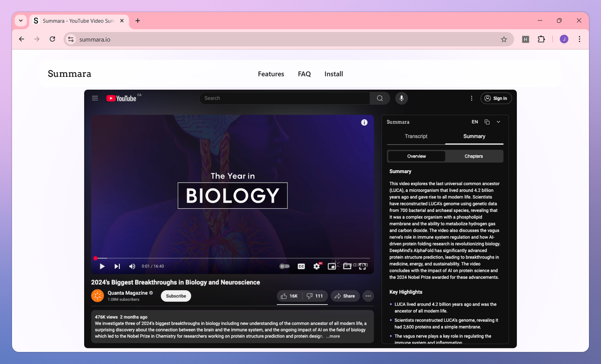
Task: Bookmark this page with star icon
Action: pyautogui.click(x=504, y=39)
